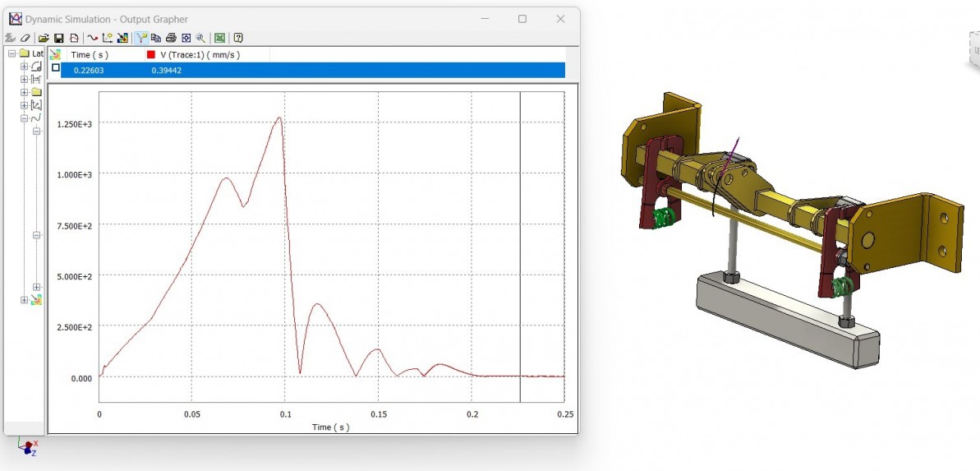Click the eraser icon in the toolbar
Viewport: 980px width, 471px height.
click(x=25, y=38)
